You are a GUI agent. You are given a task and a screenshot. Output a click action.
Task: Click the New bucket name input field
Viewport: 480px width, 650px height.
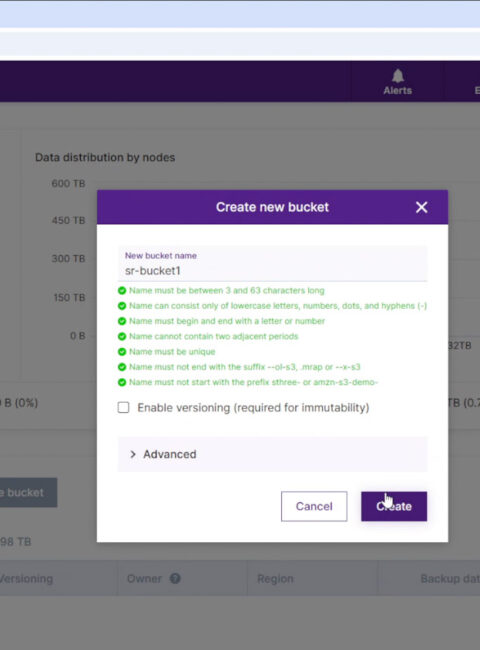pyautogui.click(x=272, y=264)
